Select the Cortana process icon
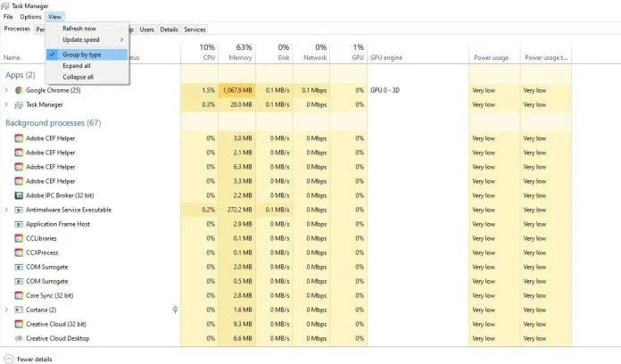 pyautogui.click(x=19, y=310)
